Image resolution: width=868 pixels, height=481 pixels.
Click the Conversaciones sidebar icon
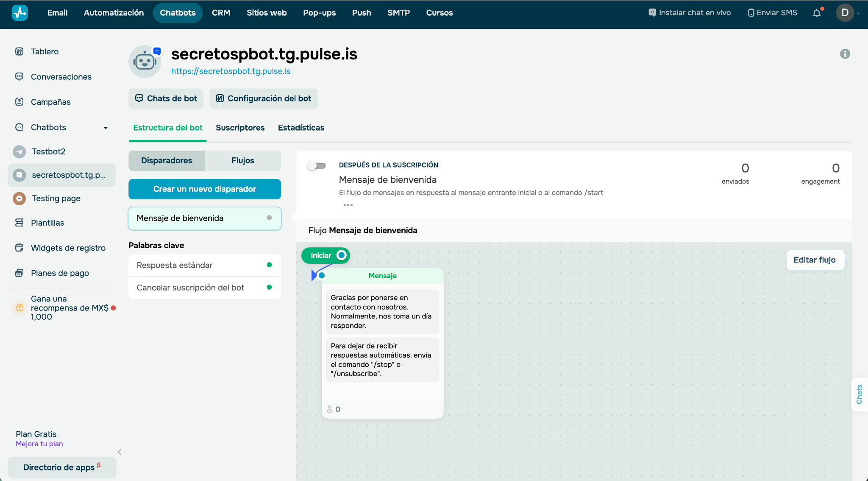click(19, 77)
